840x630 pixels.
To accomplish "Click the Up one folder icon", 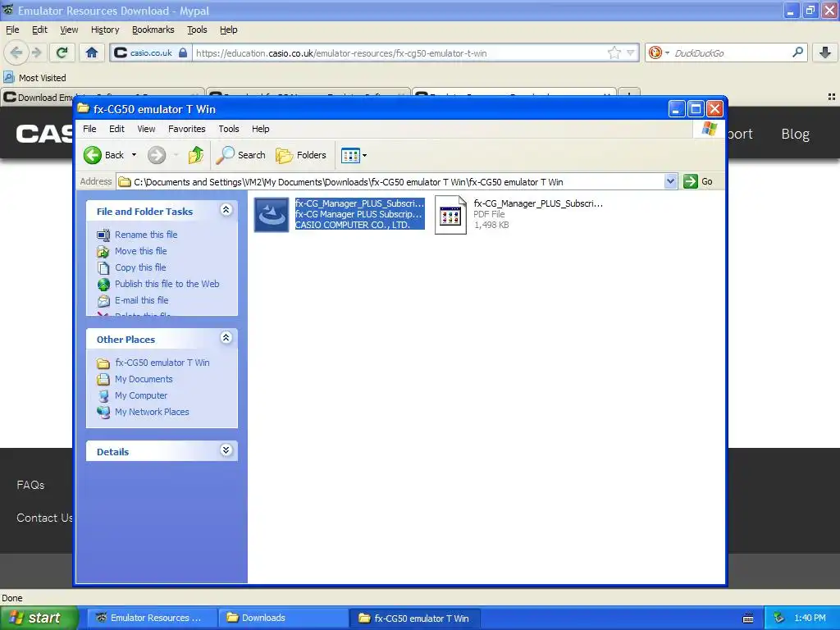I will pyautogui.click(x=195, y=155).
